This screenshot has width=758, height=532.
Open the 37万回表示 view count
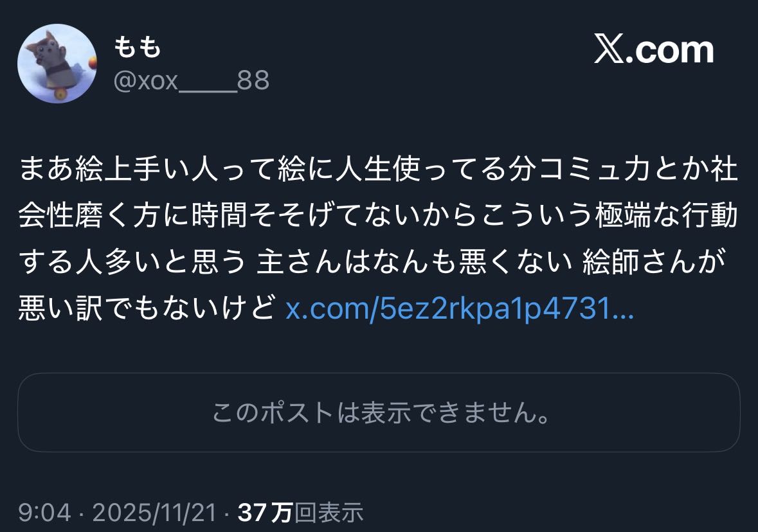click(x=300, y=512)
